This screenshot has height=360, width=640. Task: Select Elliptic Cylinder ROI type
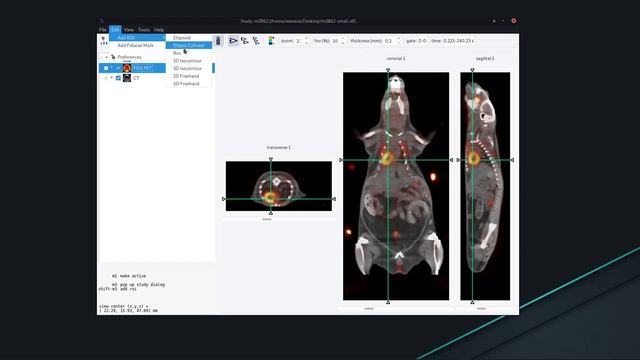pyautogui.click(x=189, y=45)
